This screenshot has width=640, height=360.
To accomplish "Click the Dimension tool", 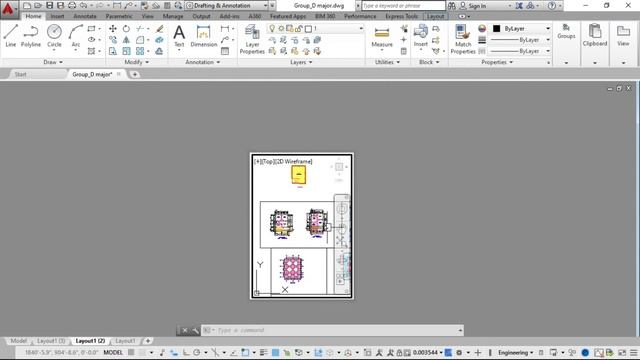I will click(x=203, y=36).
